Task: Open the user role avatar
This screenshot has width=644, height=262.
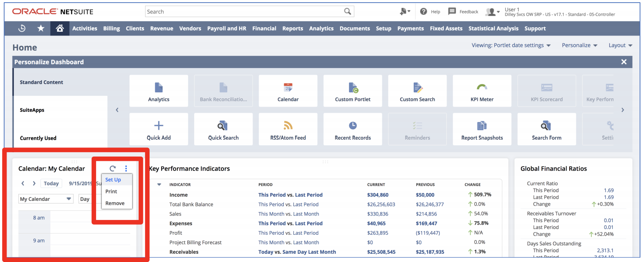Action: 492,12
